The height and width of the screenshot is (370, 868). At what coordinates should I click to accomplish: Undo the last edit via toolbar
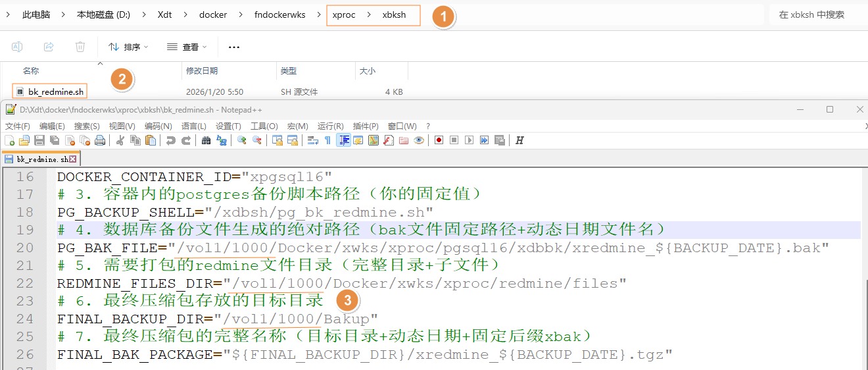(171, 140)
